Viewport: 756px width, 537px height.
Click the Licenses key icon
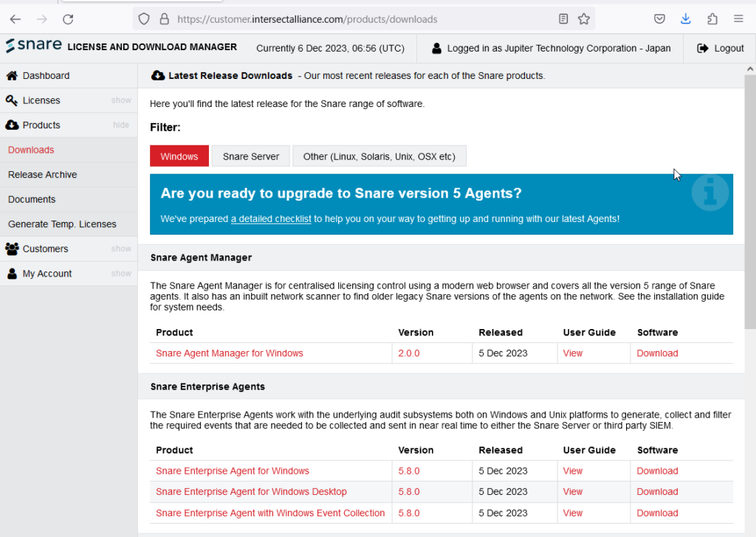[12, 100]
